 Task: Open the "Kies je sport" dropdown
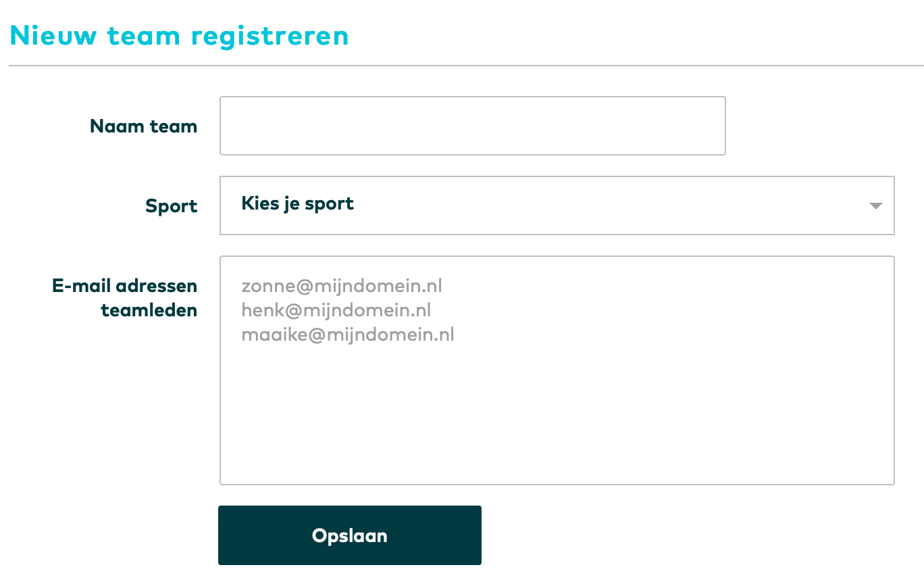click(557, 205)
